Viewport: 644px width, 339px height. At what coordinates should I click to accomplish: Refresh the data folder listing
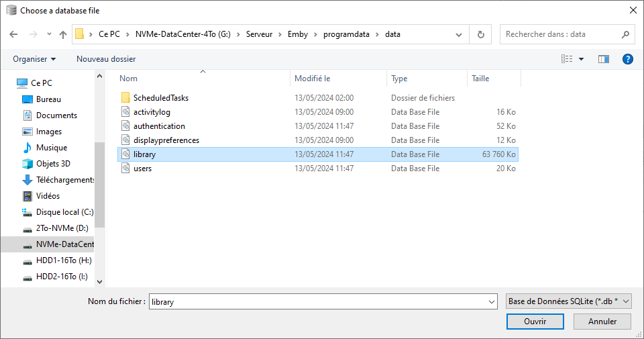point(480,34)
